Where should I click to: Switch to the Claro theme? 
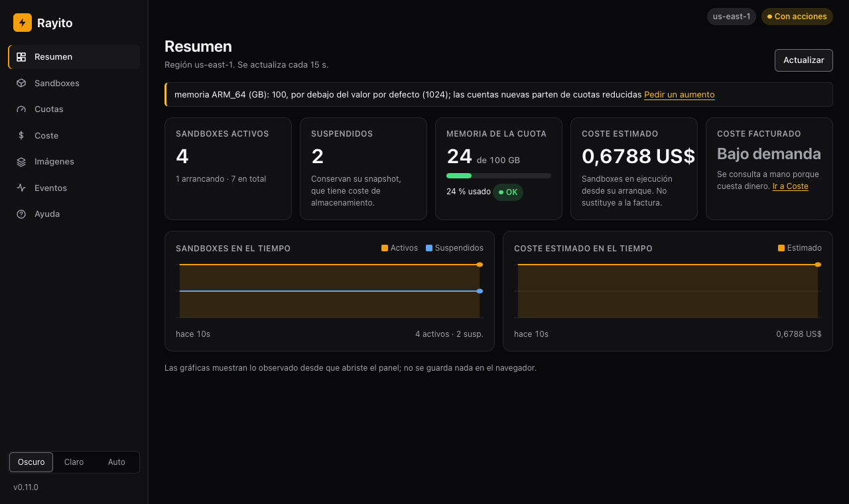coord(74,462)
